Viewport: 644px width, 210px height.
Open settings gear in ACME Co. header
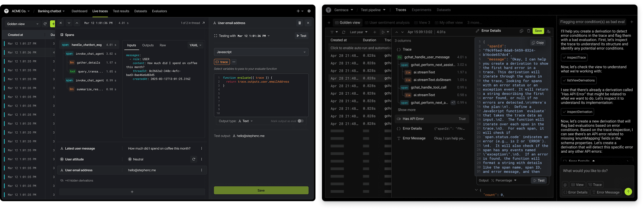click(x=309, y=11)
